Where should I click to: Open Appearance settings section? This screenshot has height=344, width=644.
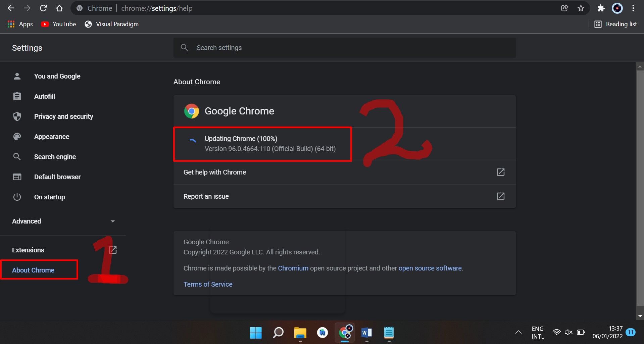coord(51,137)
